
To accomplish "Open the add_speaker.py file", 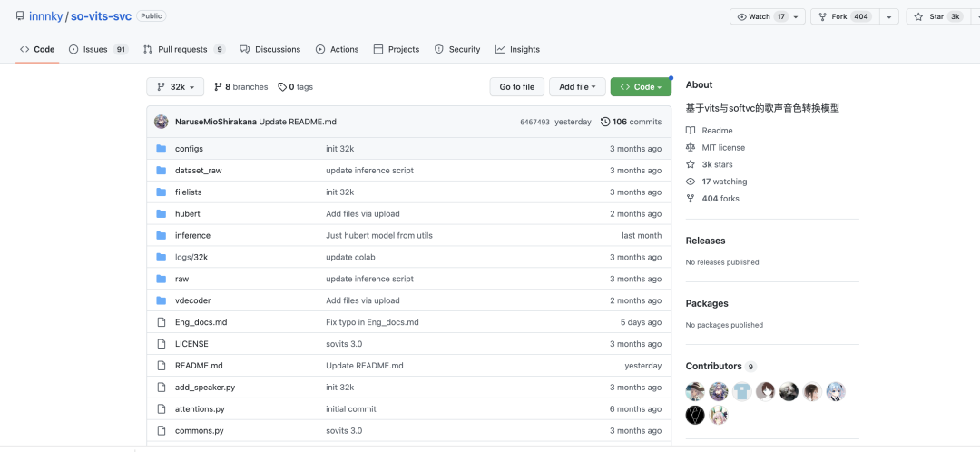I will (205, 388).
